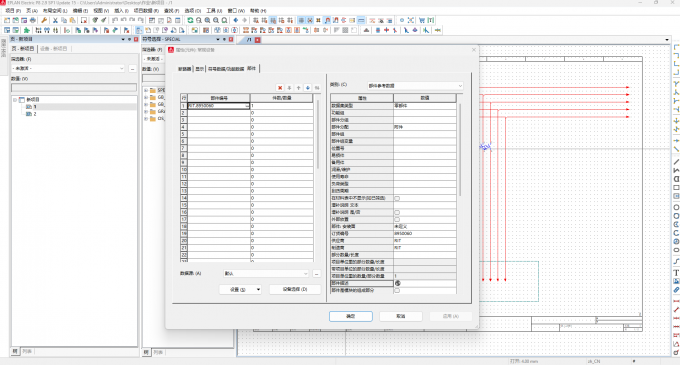
Task: Expand the GRA folder in symbol selection tree
Action: click(x=146, y=111)
